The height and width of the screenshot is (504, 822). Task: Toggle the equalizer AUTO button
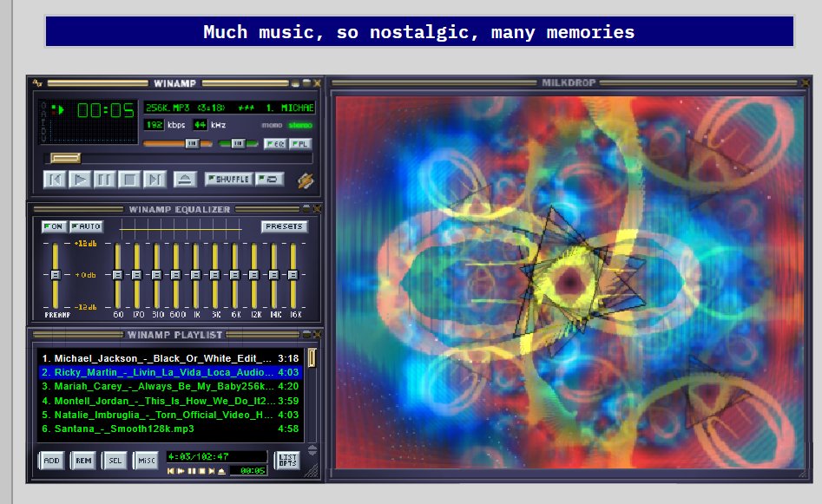pos(87,226)
